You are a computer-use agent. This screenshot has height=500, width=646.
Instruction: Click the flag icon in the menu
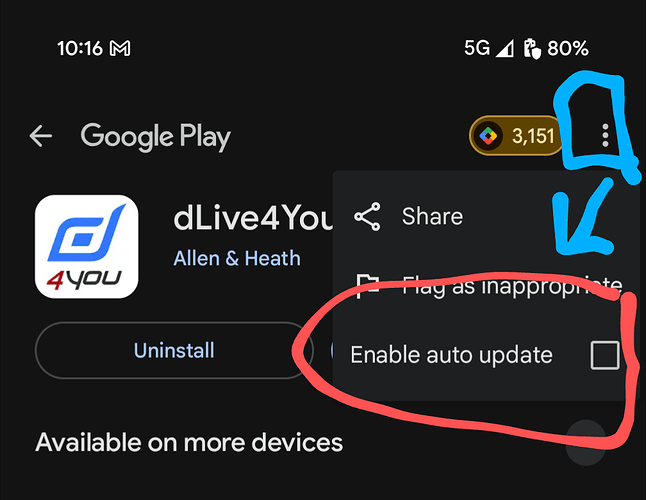click(367, 286)
